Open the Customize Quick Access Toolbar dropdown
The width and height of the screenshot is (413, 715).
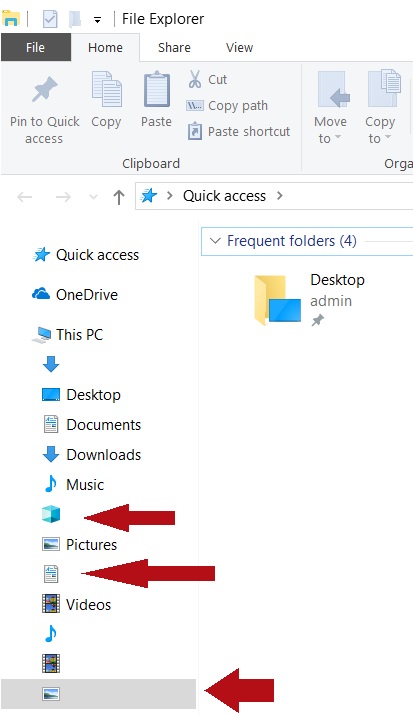97,20
